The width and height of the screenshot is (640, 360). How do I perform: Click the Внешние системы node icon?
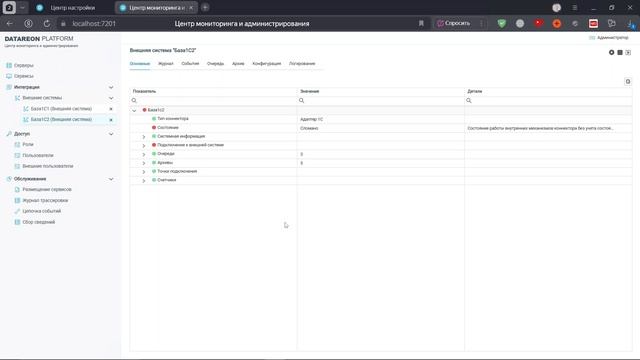pos(17,98)
